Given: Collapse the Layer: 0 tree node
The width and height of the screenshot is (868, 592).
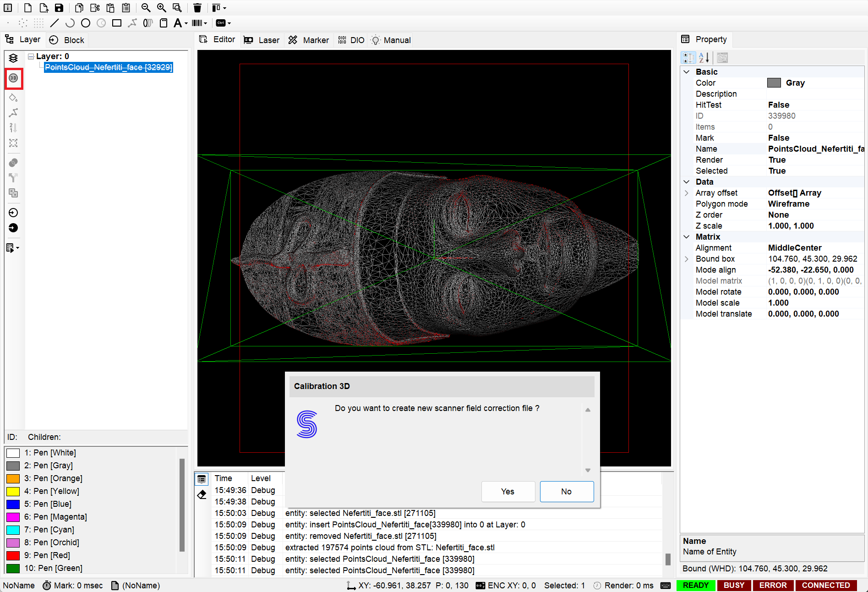Looking at the screenshot, I should tap(31, 56).
